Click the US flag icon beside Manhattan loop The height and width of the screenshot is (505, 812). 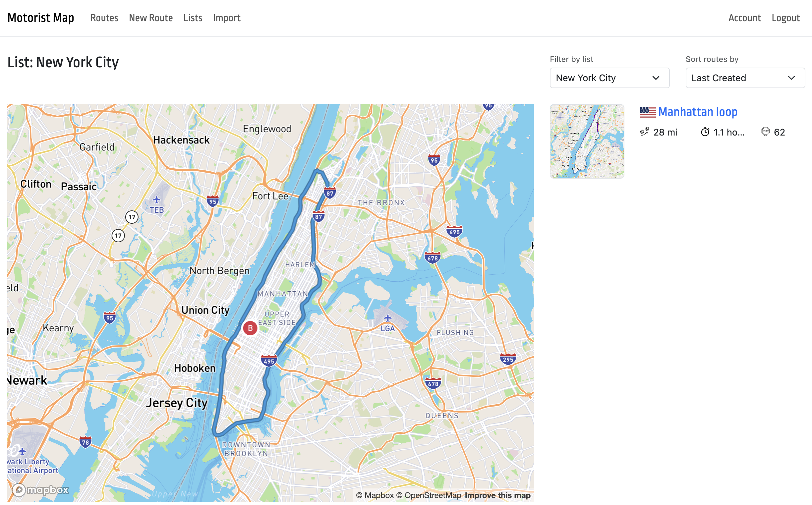[648, 112]
